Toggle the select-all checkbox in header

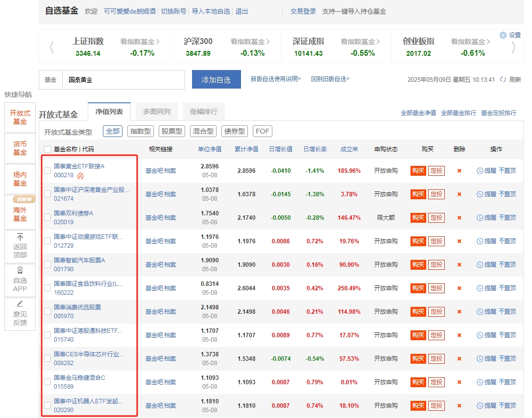click(x=48, y=149)
